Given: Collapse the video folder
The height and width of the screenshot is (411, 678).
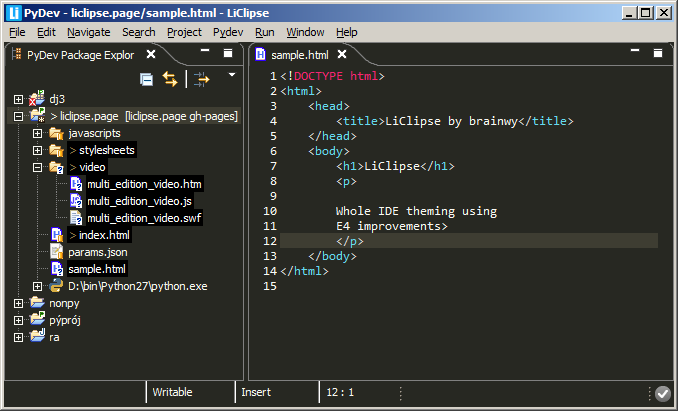Looking at the screenshot, I should coord(38,167).
